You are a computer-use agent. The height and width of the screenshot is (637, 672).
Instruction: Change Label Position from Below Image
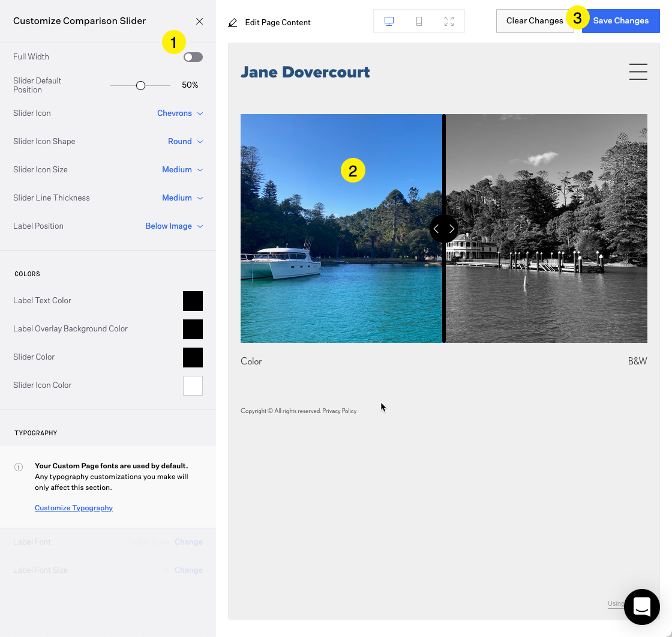tap(174, 226)
